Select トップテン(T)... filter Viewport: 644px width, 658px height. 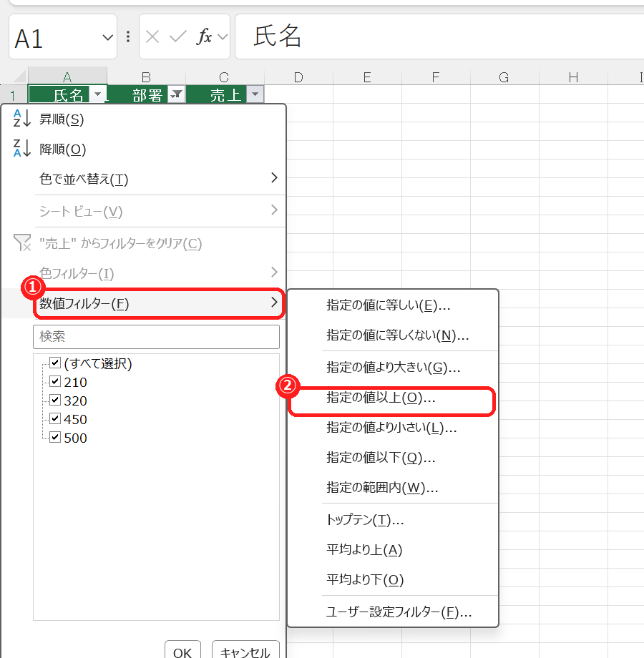coord(393,520)
